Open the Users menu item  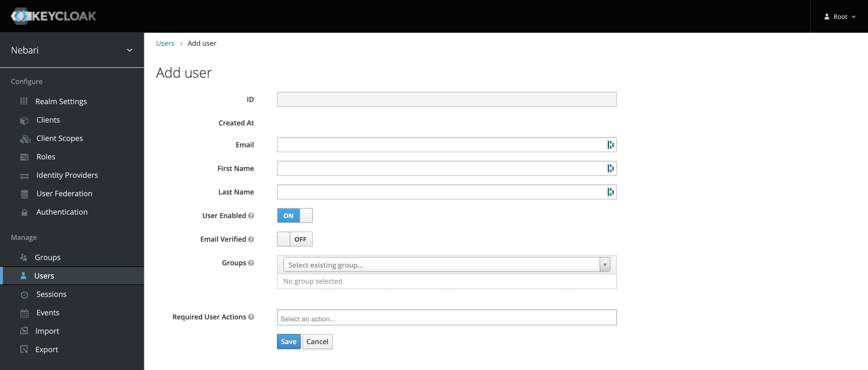(44, 275)
